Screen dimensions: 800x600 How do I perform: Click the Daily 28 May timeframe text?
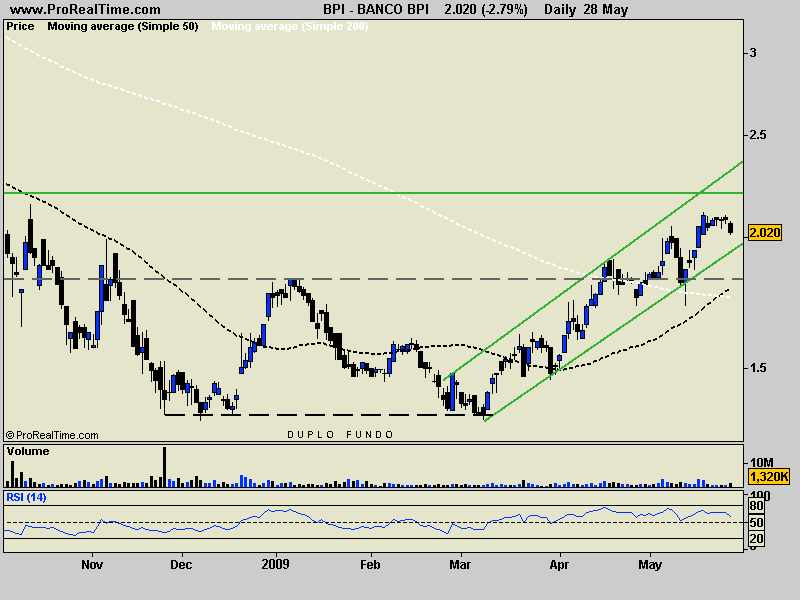586,10
